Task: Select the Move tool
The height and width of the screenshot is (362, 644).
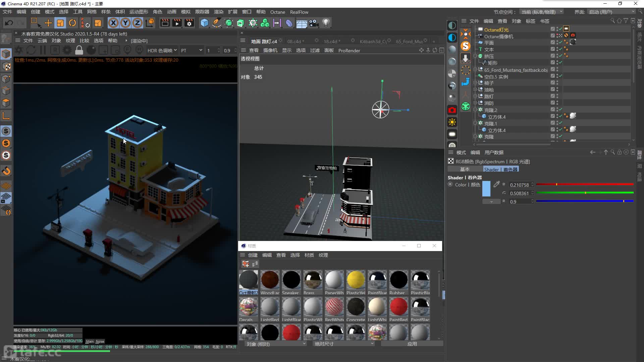Action: 48,23
